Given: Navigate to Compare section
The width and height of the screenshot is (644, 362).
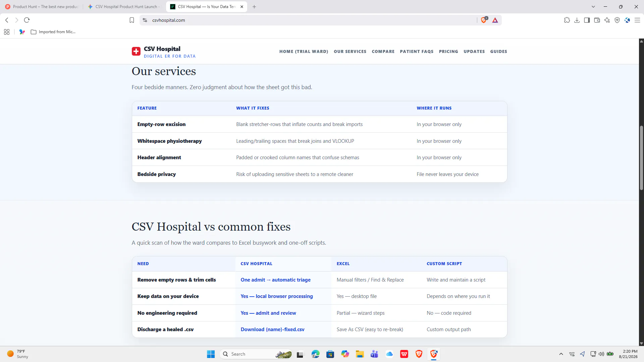Looking at the screenshot, I should point(383,52).
